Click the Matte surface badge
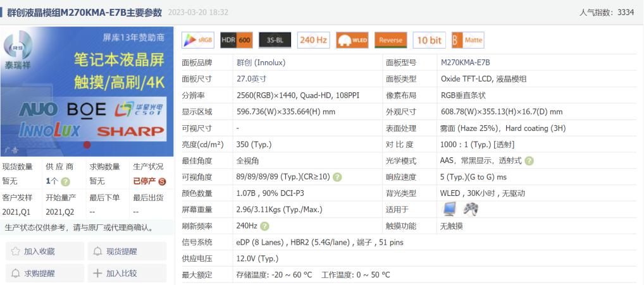Viewport: 644px width, 285px height. pyautogui.click(x=468, y=40)
